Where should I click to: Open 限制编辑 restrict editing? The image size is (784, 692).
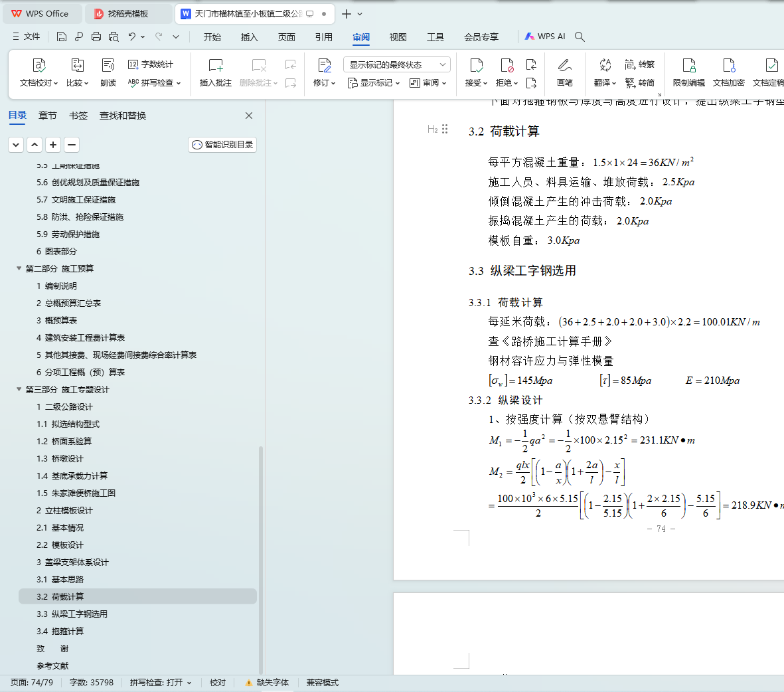click(689, 72)
